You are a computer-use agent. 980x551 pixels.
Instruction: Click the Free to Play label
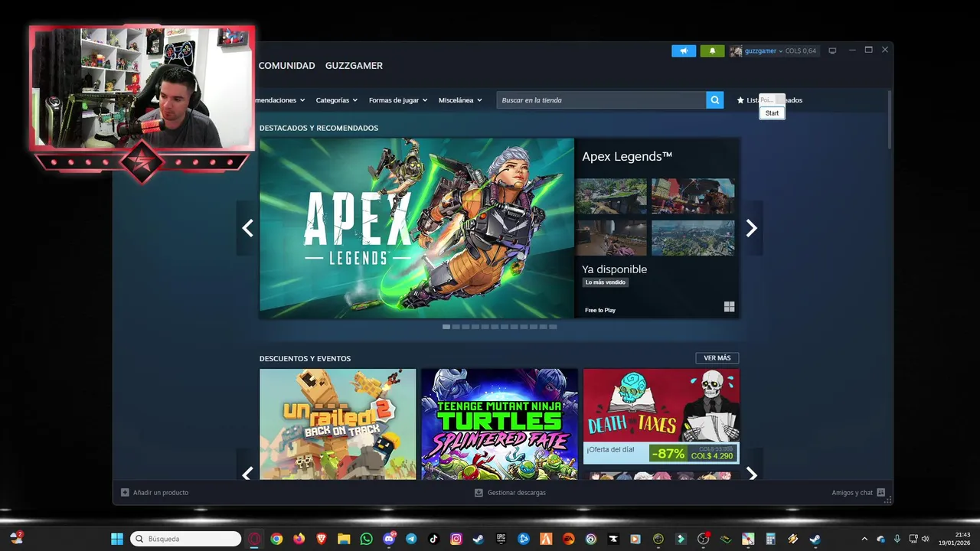(x=600, y=310)
